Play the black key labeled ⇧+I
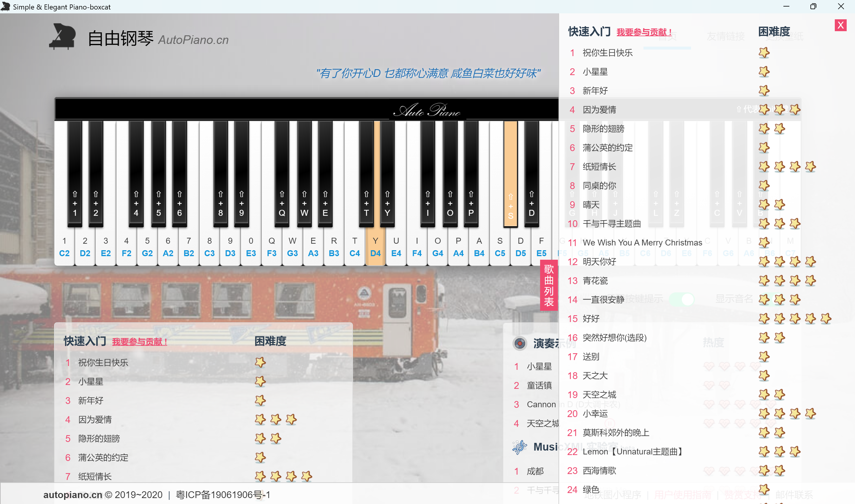The width and height of the screenshot is (855, 504). click(x=428, y=174)
